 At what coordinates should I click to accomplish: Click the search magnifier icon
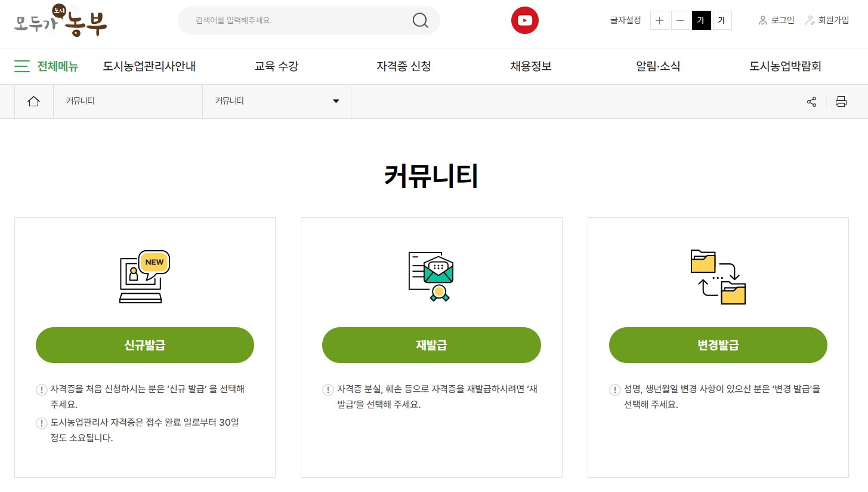point(419,20)
